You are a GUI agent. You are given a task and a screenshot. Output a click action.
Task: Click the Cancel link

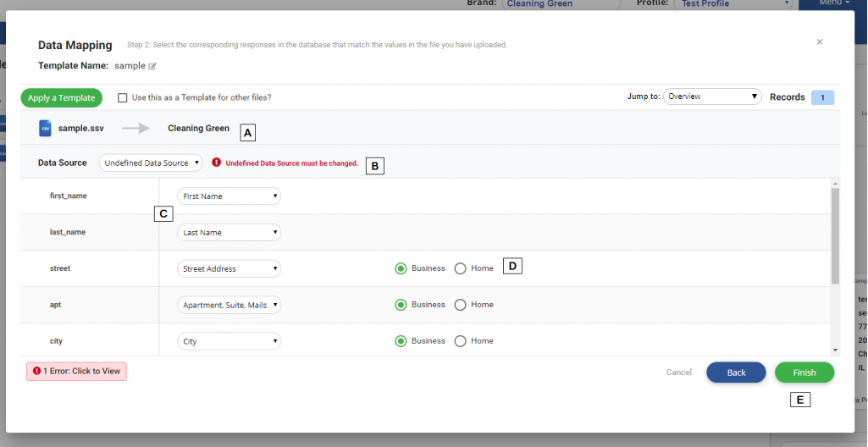pyautogui.click(x=678, y=372)
